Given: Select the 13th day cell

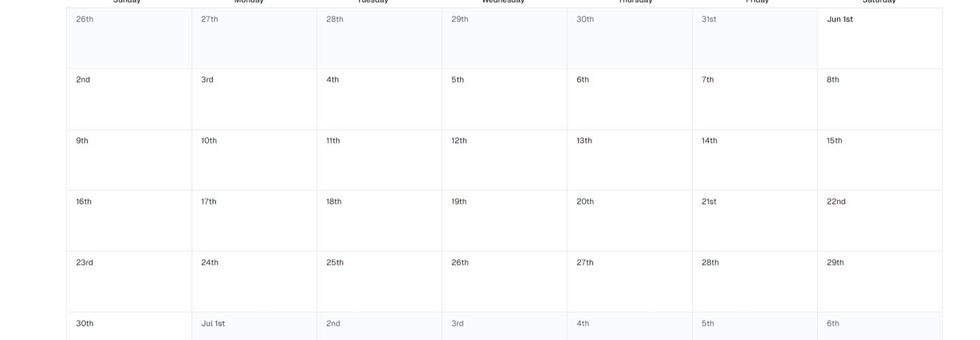Looking at the screenshot, I should click(x=630, y=160).
